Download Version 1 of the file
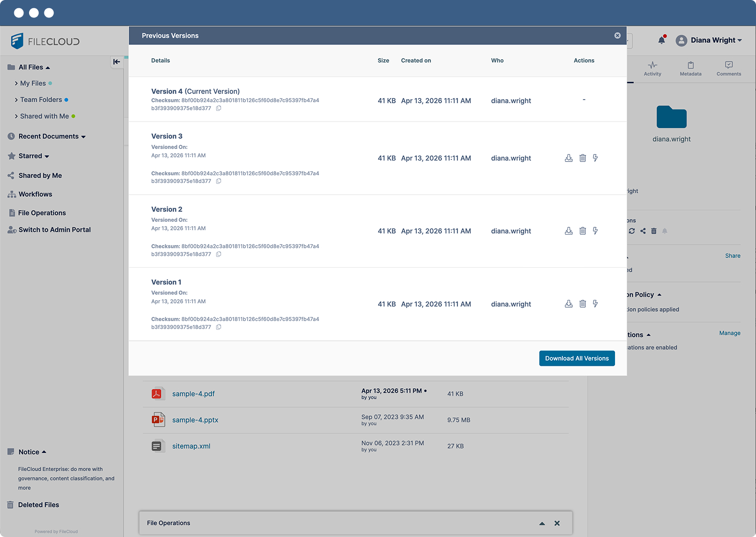Viewport: 756px width, 537px height. pyautogui.click(x=569, y=304)
